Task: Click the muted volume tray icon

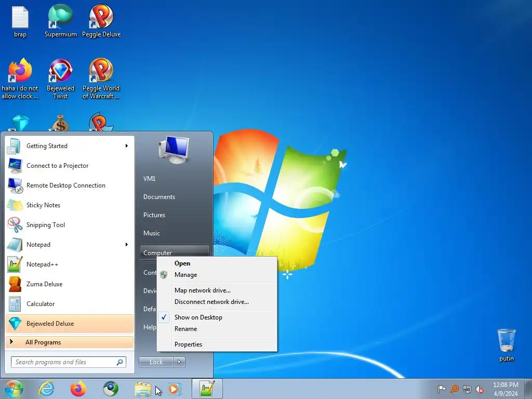Action: pyautogui.click(x=480, y=389)
